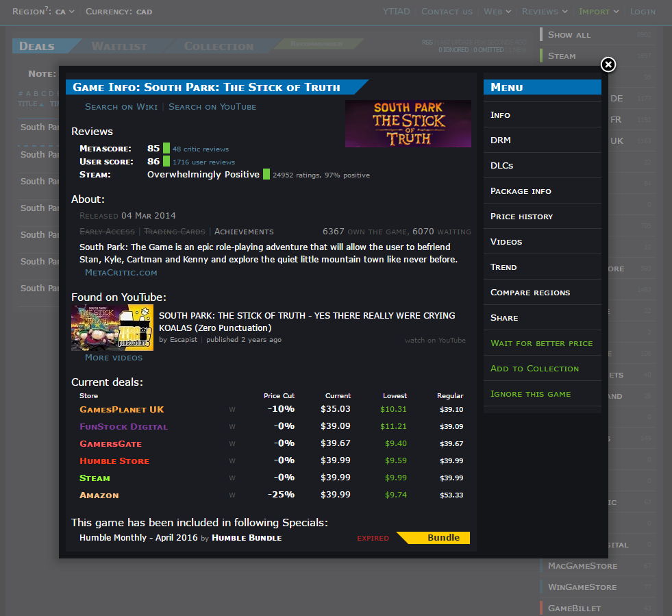Open the 48 critic reviews link
672x616 pixels.
[201, 149]
